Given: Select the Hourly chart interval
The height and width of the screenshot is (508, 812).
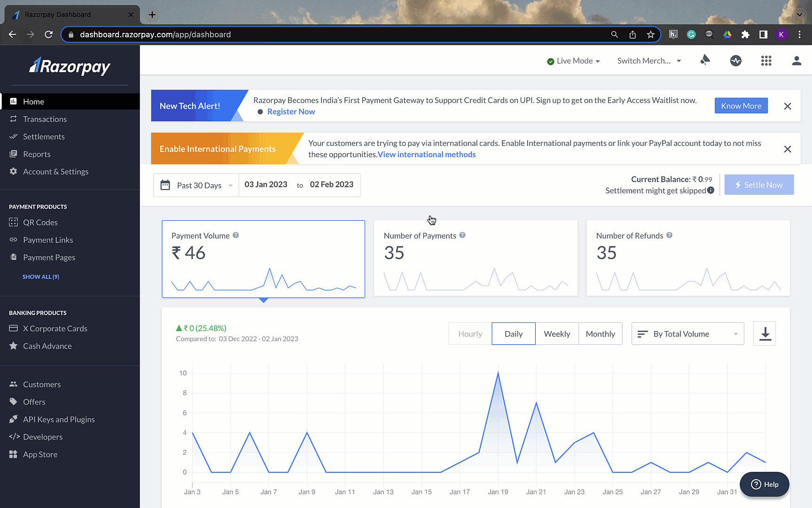Looking at the screenshot, I should pos(470,333).
